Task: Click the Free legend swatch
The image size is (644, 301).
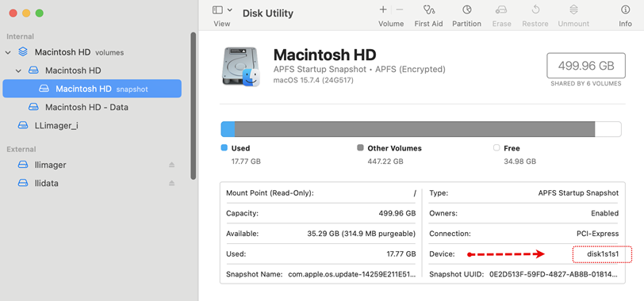Action: coord(496,148)
